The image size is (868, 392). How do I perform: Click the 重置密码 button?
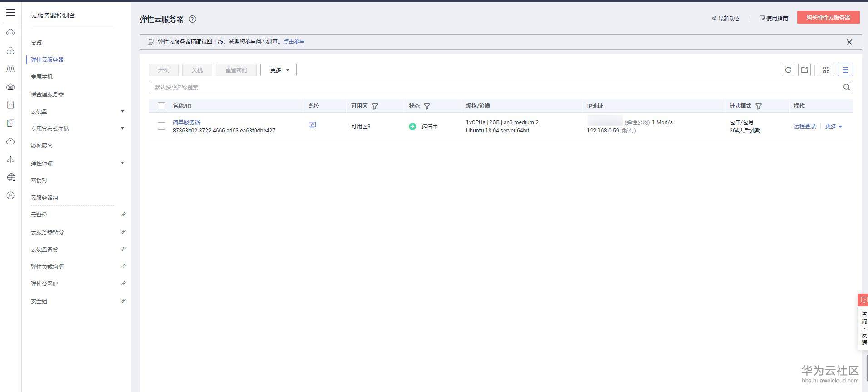236,70
